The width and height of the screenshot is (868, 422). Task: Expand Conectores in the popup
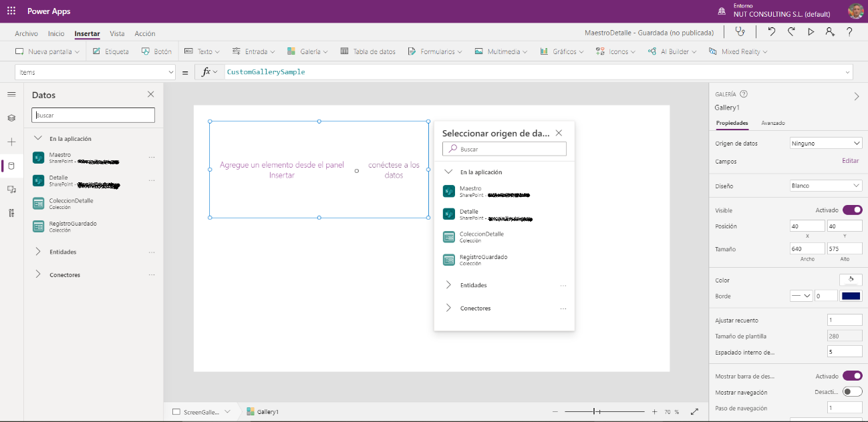(448, 308)
